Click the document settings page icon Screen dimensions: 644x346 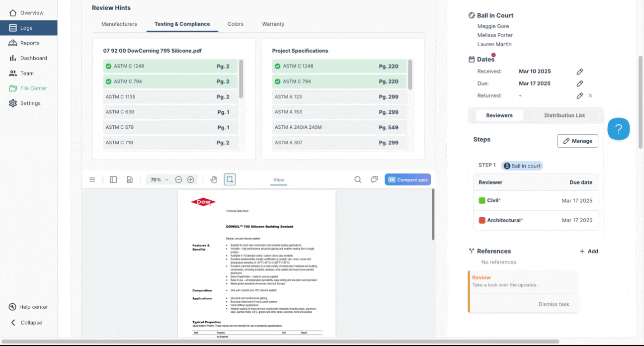coord(130,179)
